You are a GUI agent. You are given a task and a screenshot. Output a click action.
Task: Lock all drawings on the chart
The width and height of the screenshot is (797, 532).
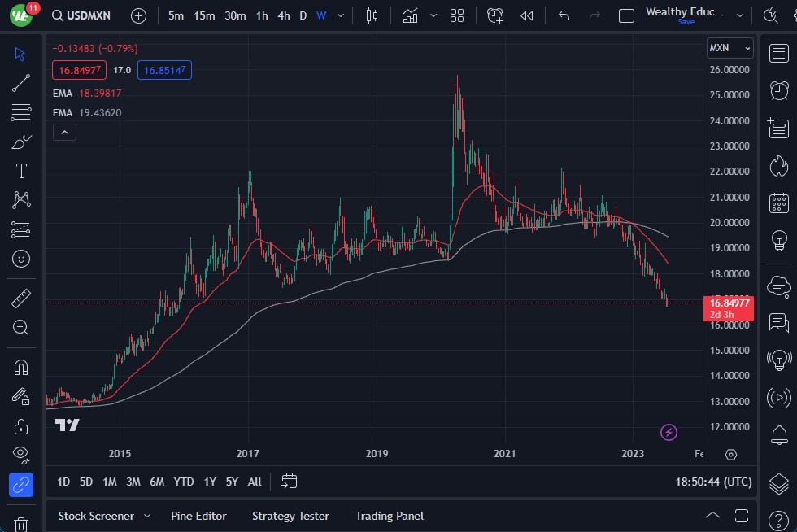(21, 425)
